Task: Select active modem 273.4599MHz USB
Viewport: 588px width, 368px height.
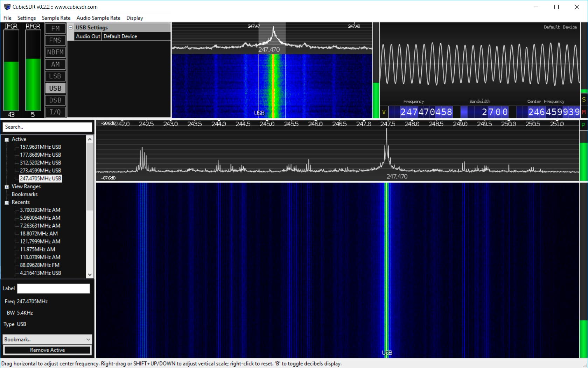Action: point(40,170)
